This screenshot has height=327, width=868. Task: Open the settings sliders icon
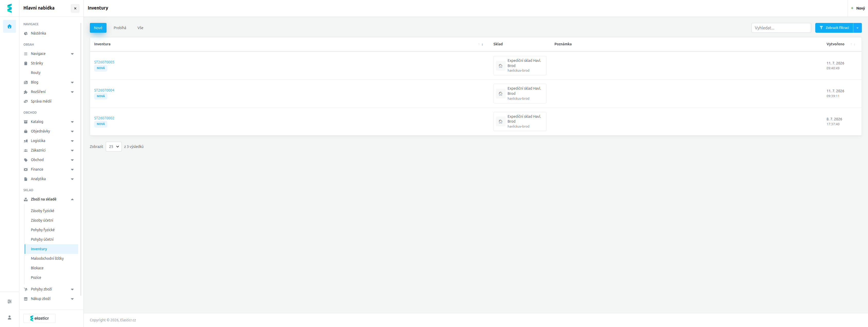coord(10,301)
